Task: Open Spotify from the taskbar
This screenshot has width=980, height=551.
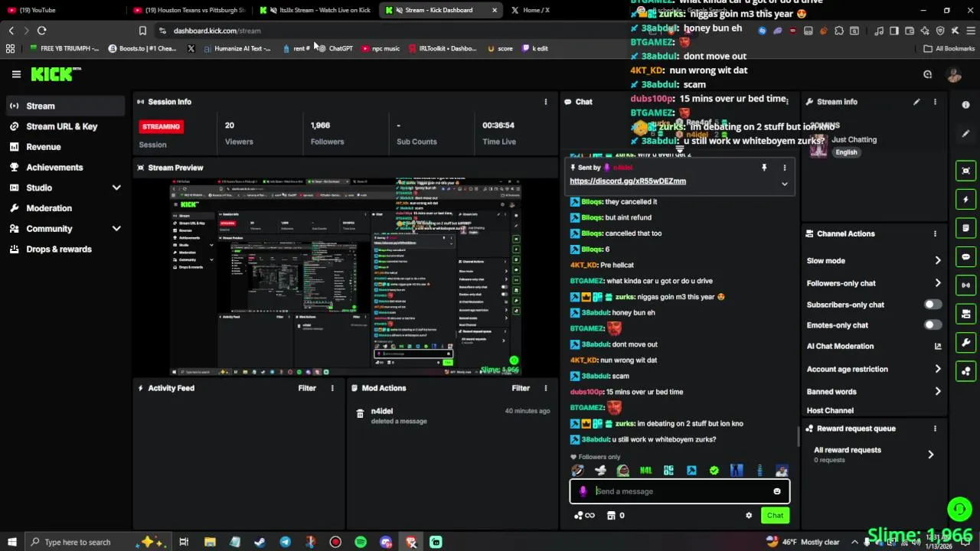Action: click(361, 542)
